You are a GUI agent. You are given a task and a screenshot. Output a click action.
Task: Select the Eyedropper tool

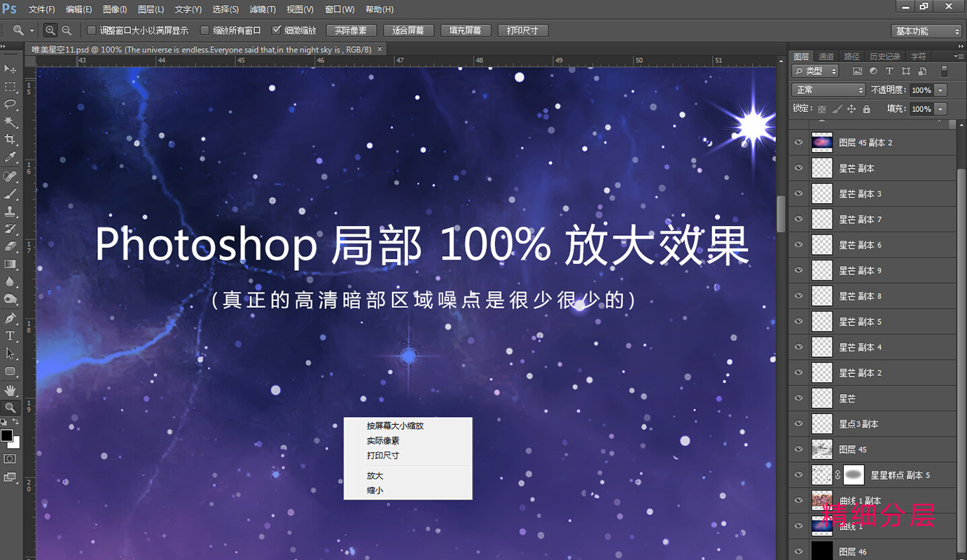[x=11, y=157]
